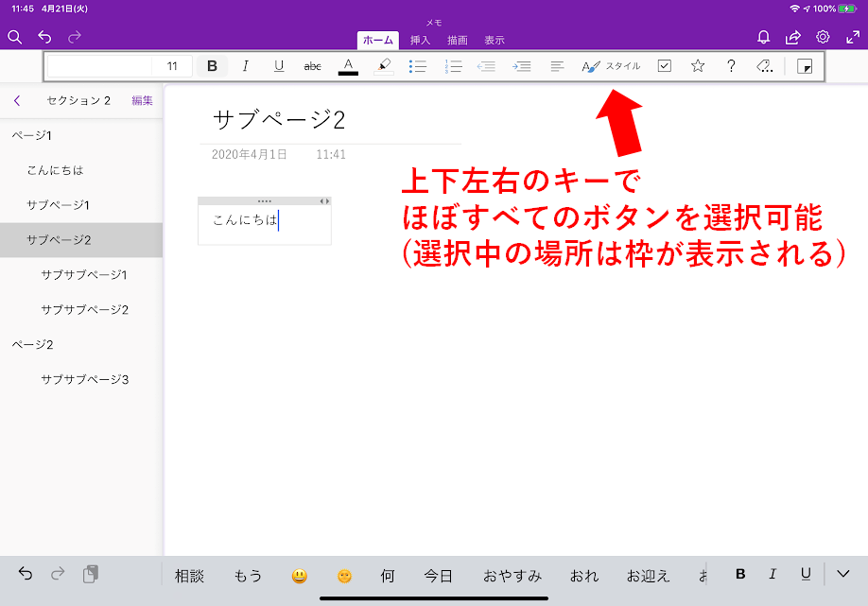
Task: Insert numbered list
Action: tap(453, 66)
